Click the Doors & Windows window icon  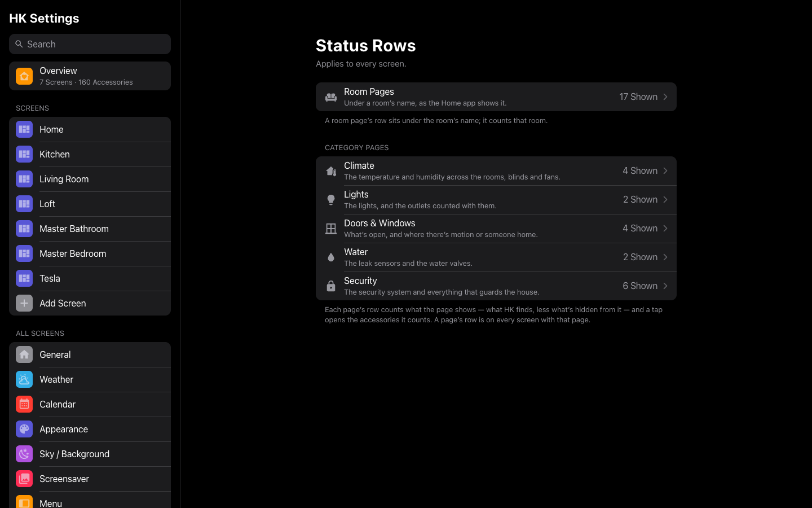pyautogui.click(x=331, y=229)
